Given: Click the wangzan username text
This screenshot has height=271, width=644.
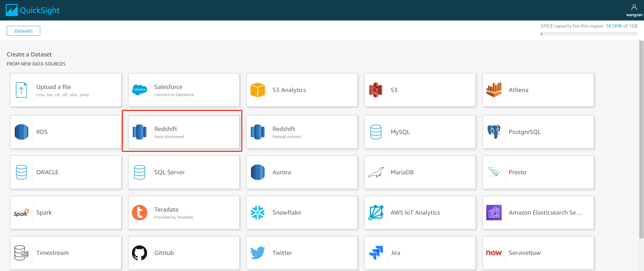Looking at the screenshot, I should coord(634,15).
